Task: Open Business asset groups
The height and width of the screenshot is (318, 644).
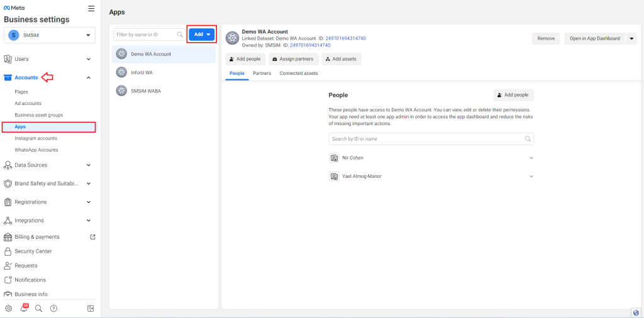Action: (x=38, y=115)
